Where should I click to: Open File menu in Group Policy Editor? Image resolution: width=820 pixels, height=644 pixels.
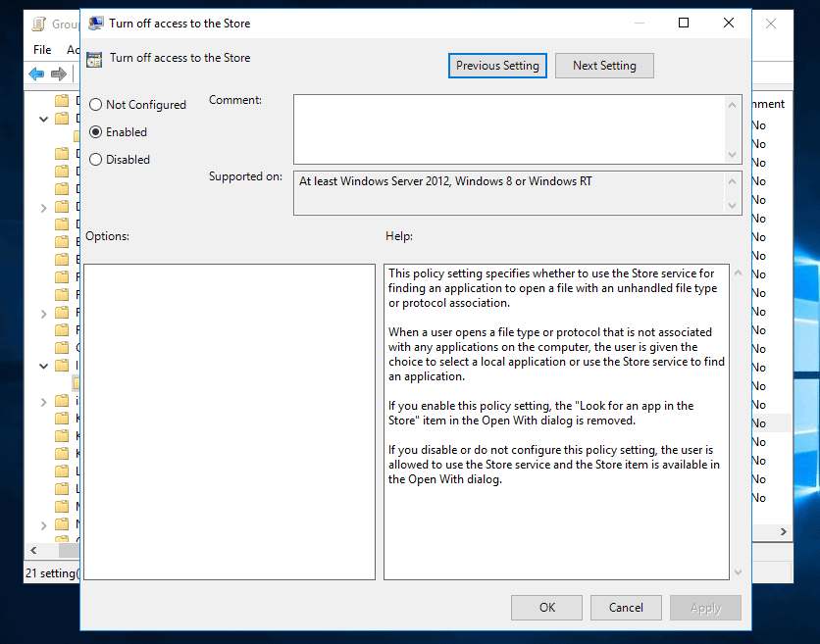pyautogui.click(x=42, y=50)
